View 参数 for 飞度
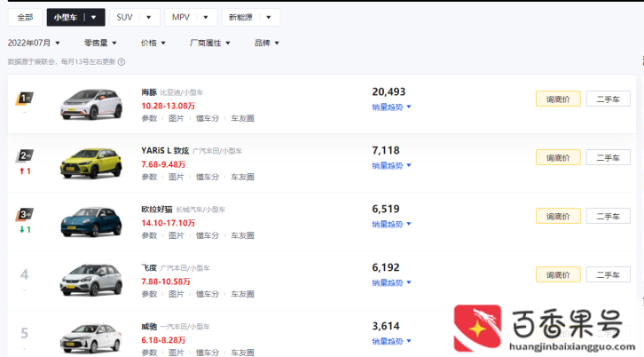644x357 pixels. pyautogui.click(x=150, y=294)
